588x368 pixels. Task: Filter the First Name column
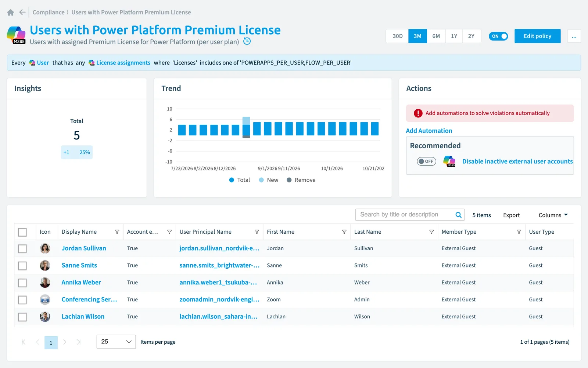(x=344, y=232)
